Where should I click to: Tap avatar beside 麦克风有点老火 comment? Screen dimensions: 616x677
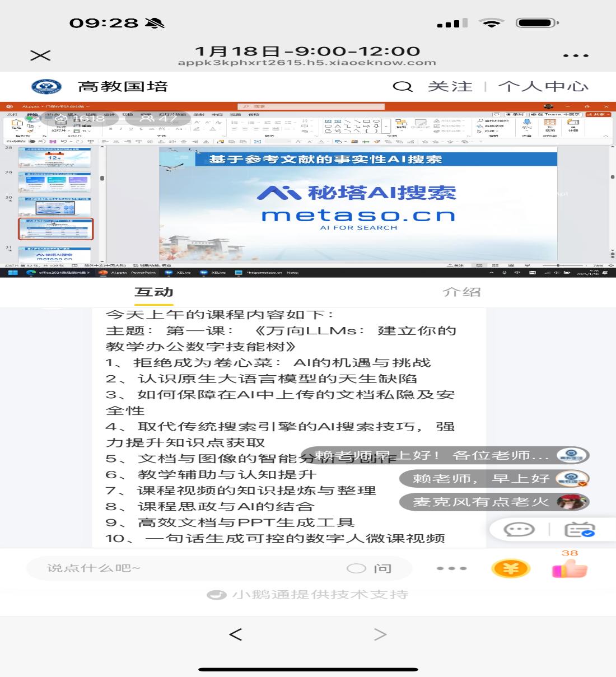[x=572, y=502]
